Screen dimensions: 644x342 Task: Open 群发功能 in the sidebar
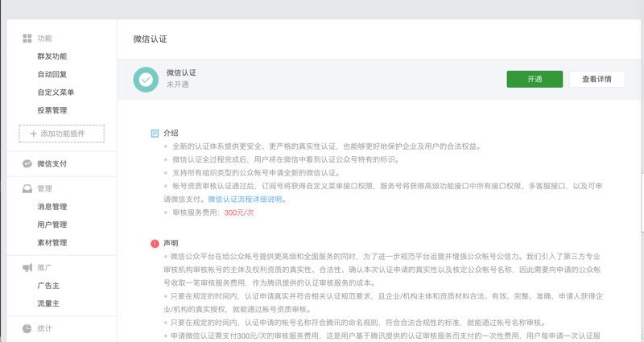click(x=52, y=56)
